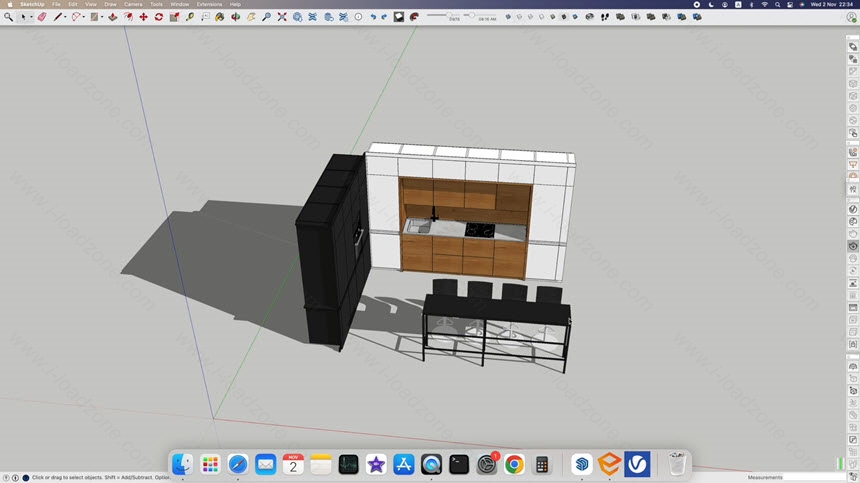
Task: Toggle X-Ray face style
Action: pyautogui.click(x=508, y=17)
